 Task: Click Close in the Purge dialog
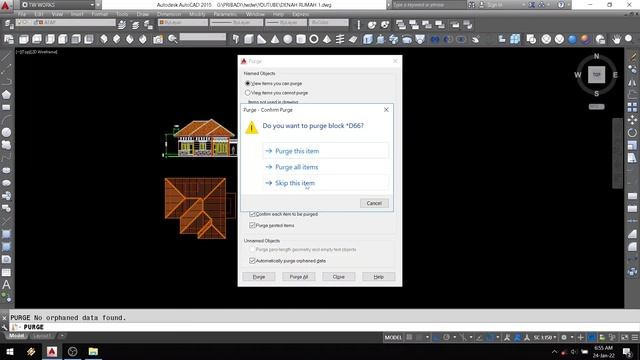[338, 277]
